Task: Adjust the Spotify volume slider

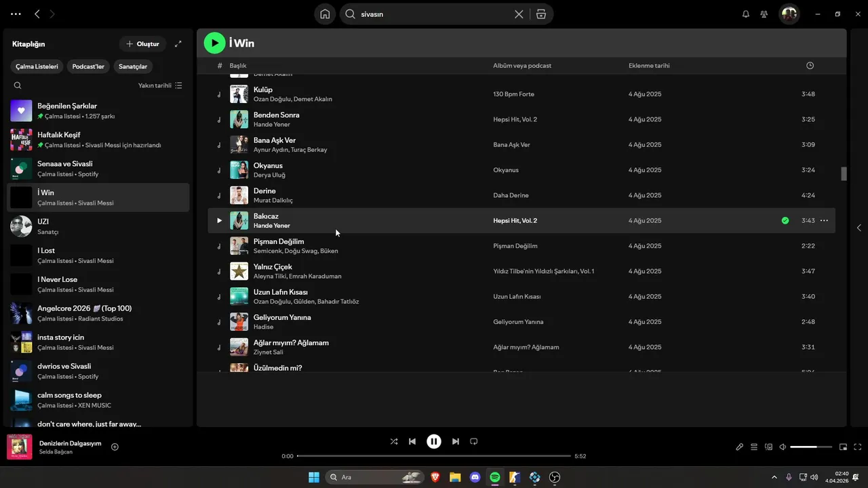Action: click(811, 447)
